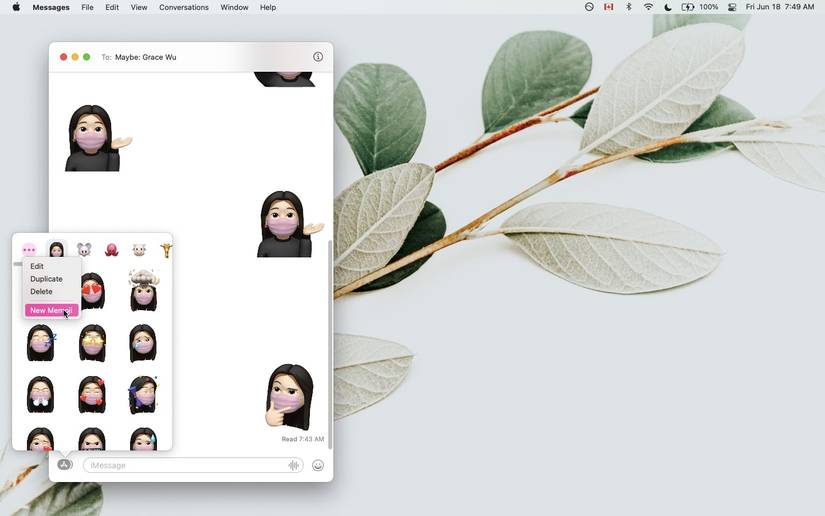The image size is (825, 516).
Task: Click the audio waveform record icon
Action: pos(294,465)
